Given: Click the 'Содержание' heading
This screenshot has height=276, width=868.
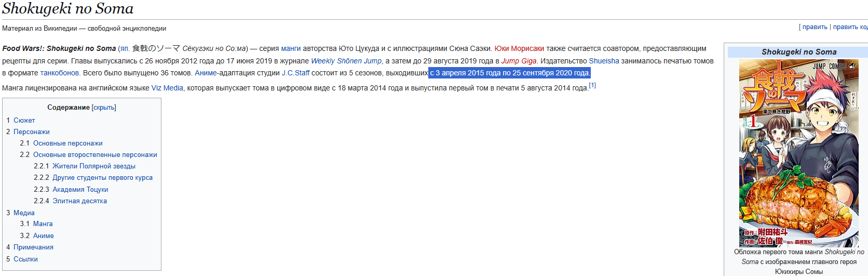Looking at the screenshot, I should pos(69,108).
